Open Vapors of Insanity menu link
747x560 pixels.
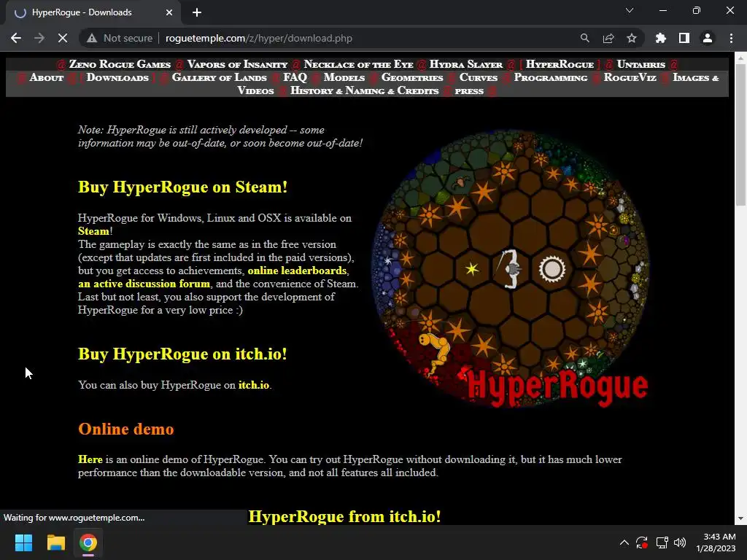point(237,64)
